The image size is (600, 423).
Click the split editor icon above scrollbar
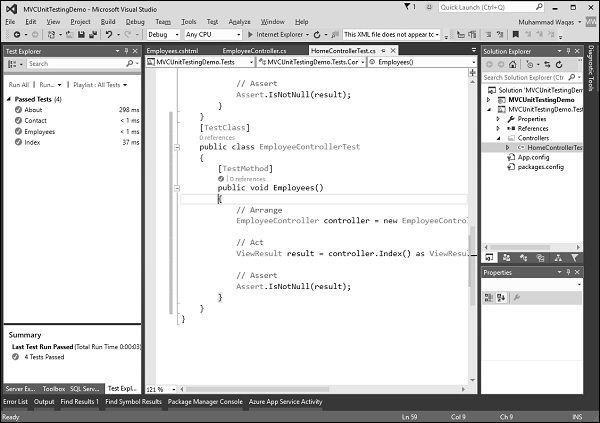coord(473,72)
